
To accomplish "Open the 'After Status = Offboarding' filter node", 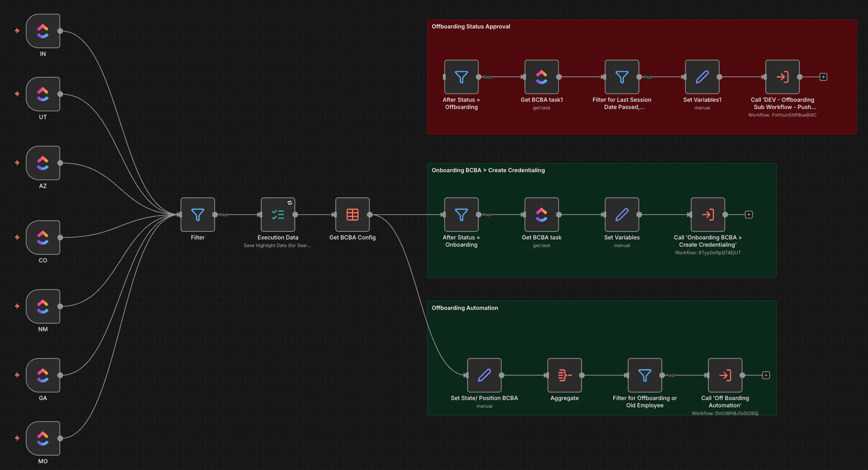I will (x=461, y=77).
